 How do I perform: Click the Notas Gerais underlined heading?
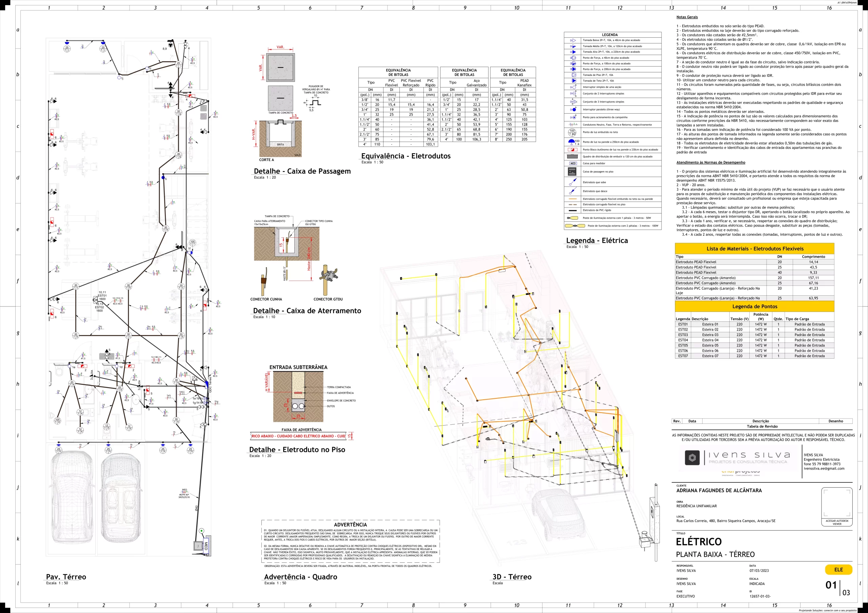tap(687, 17)
